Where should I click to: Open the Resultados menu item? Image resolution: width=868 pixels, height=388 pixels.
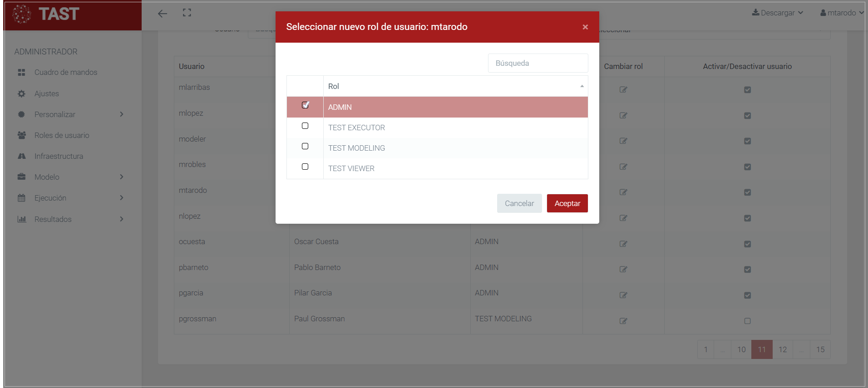53,219
